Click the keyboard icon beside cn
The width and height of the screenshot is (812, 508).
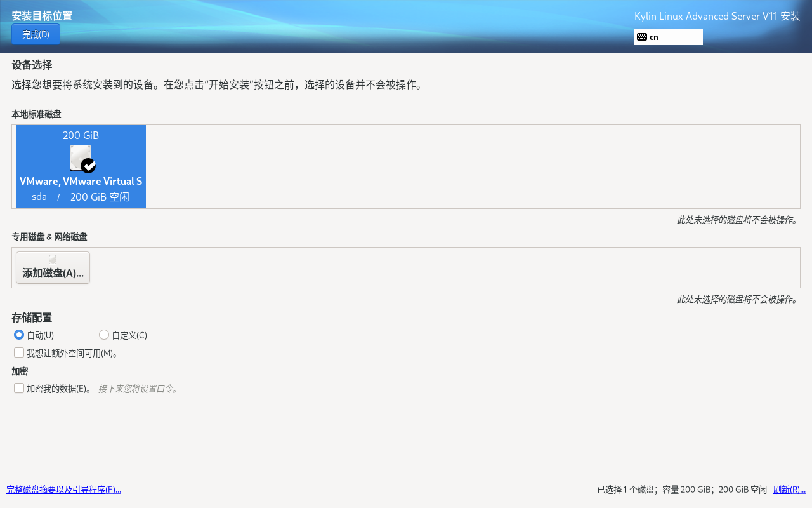(642, 37)
